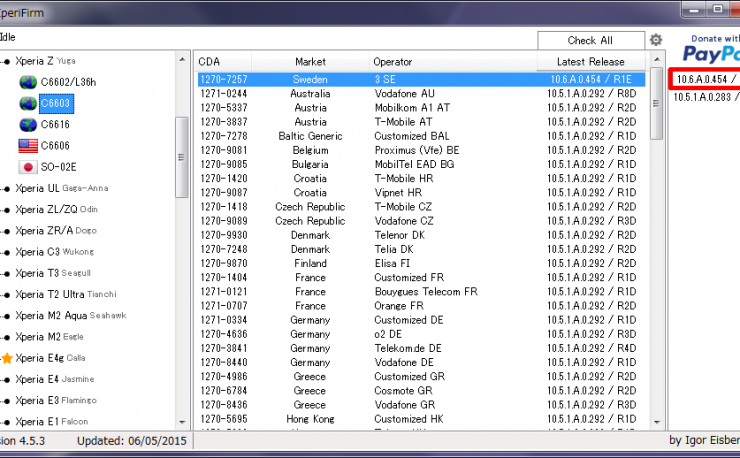The height and width of the screenshot is (458, 740).
Task: Select Xperia E3 Flamingo in device tree
Action: 56,400
